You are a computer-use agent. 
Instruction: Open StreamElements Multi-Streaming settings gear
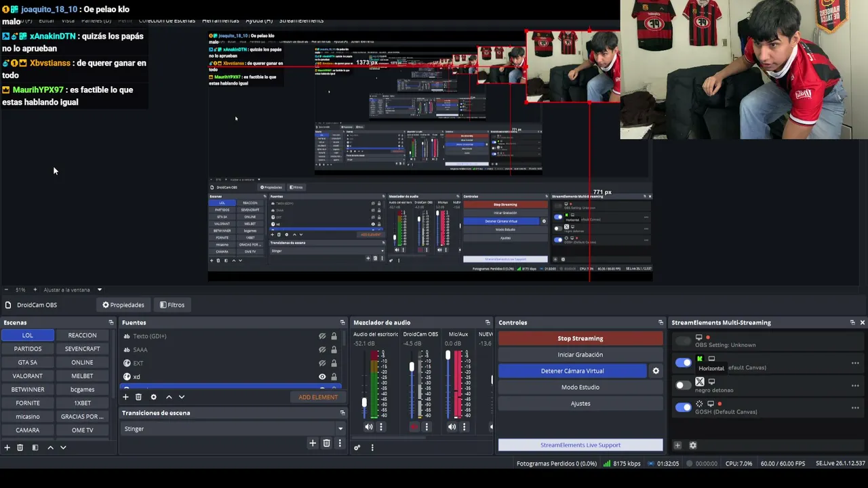(x=692, y=445)
